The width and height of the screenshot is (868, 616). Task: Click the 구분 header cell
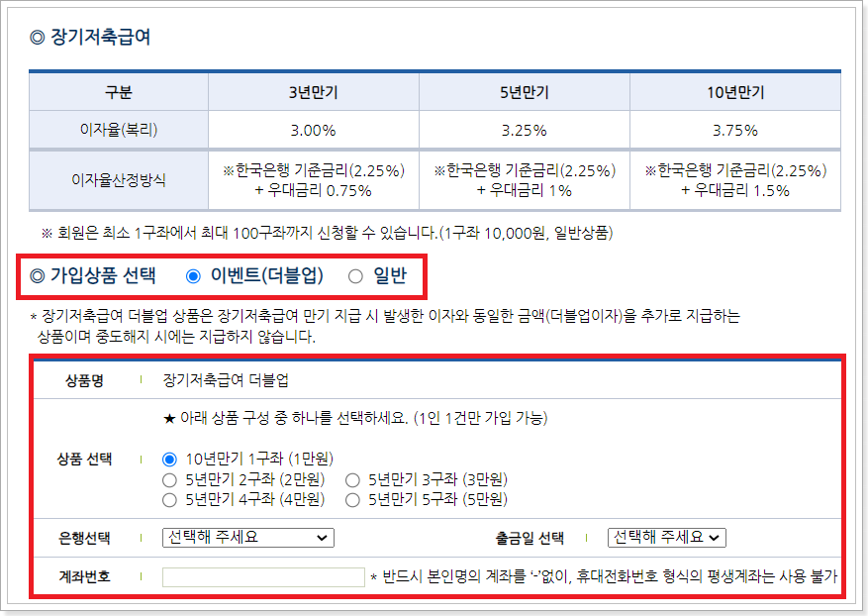pos(119,90)
